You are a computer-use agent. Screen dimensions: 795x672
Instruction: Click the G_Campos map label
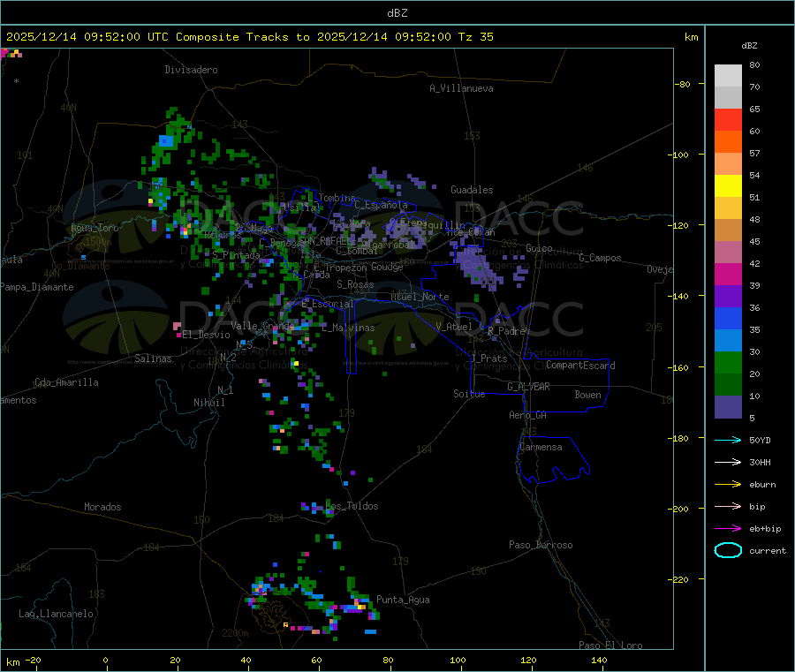click(x=600, y=258)
